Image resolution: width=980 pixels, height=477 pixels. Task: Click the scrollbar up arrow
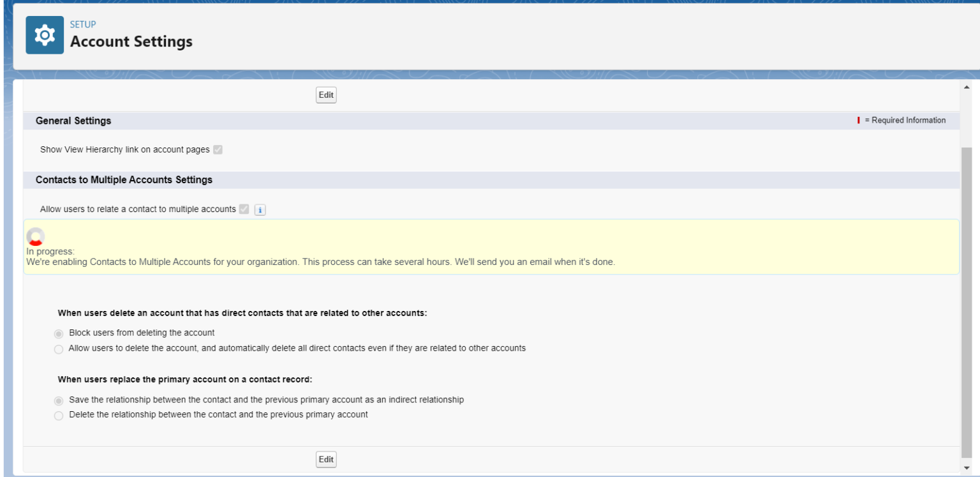tap(967, 86)
